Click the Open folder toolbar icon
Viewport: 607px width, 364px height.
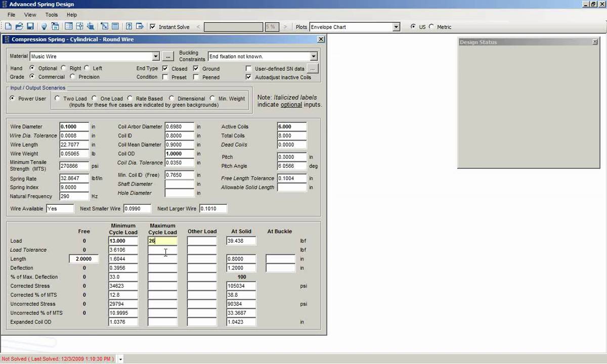tap(19, 27)
